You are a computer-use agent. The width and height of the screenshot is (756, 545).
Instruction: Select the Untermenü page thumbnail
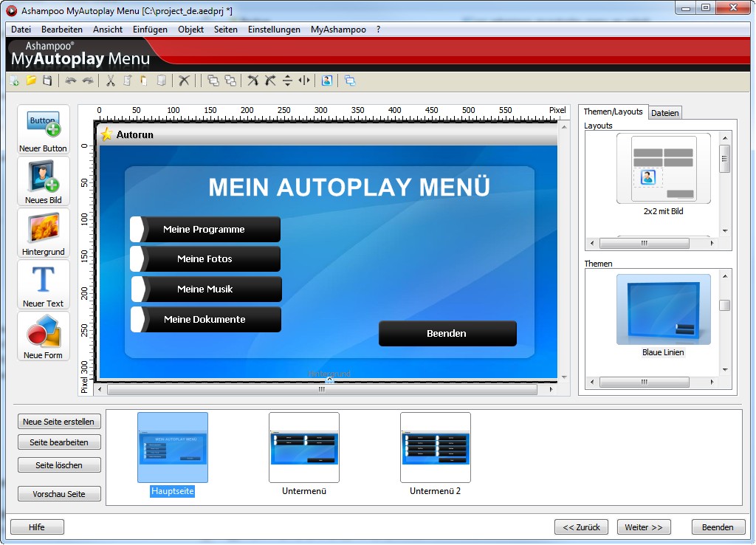304,448
